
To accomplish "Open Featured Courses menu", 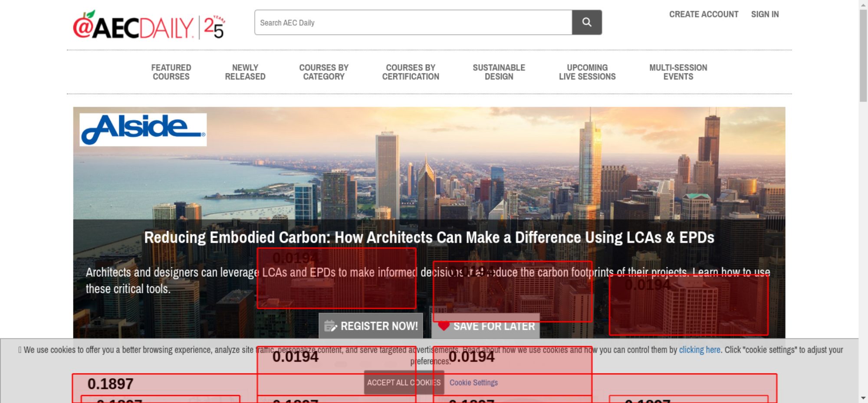I will click(x=171, y=72).
